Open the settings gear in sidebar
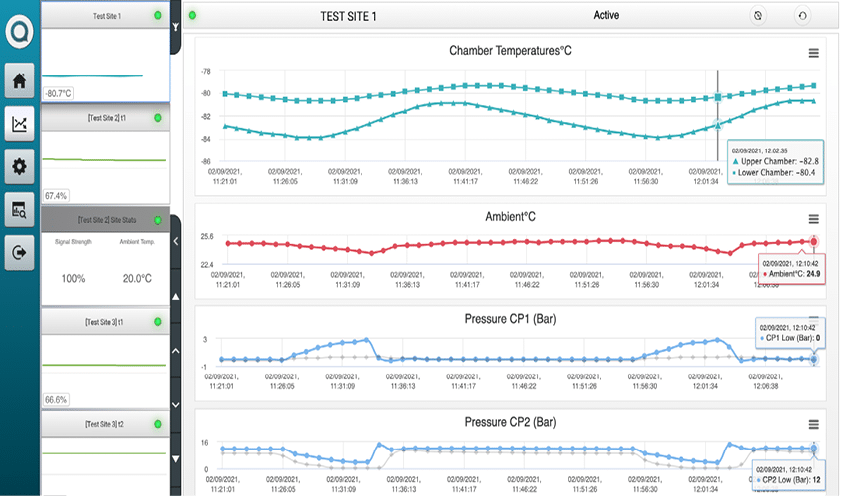The height and width of the screenshot is (496, 841). point(19,167)
